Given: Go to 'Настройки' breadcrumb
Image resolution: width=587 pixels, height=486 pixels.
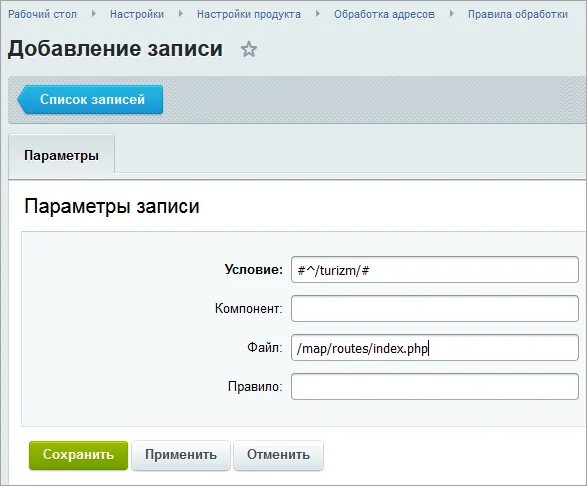Looking at the screenshot, I should click(137, 14).
